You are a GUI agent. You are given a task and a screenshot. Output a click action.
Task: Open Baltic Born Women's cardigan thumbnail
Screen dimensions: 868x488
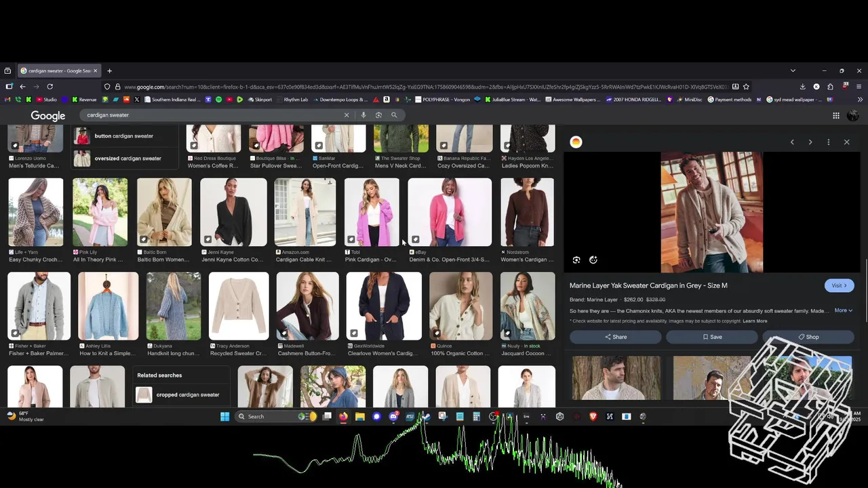coord(164,212)
